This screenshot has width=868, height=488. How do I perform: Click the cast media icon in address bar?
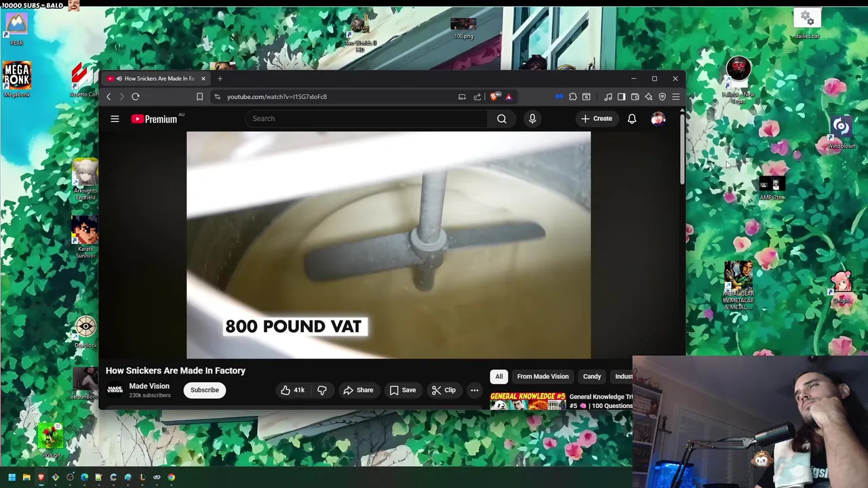click(462, 97)
